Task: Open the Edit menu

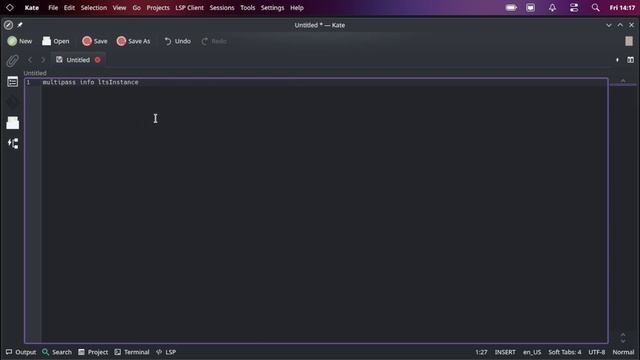Action: pos(69,8)
